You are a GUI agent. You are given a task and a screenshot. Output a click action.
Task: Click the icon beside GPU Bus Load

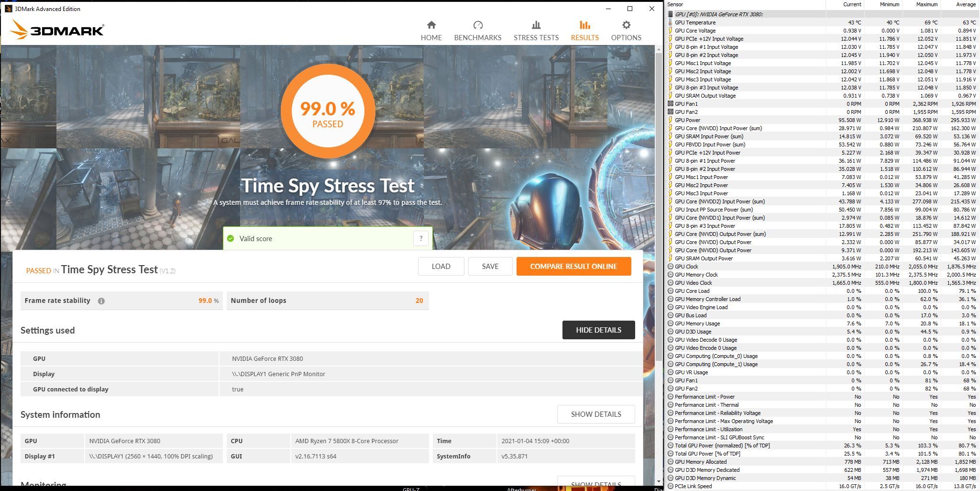(x=671, y=315)
